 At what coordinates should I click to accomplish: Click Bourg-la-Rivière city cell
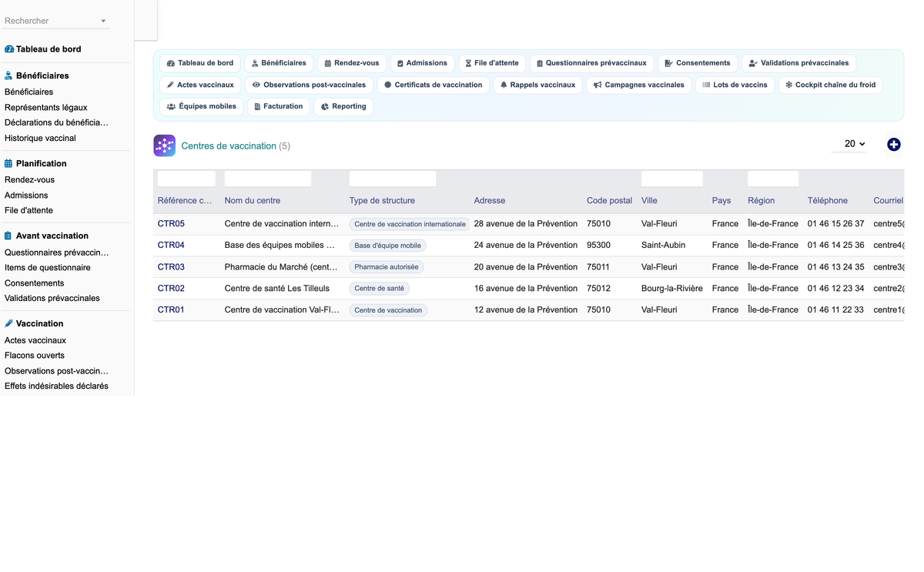(x=672, y=289)
